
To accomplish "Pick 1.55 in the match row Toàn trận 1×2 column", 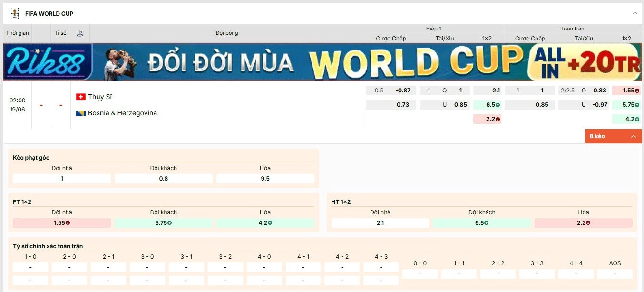I will click(626, 91).
